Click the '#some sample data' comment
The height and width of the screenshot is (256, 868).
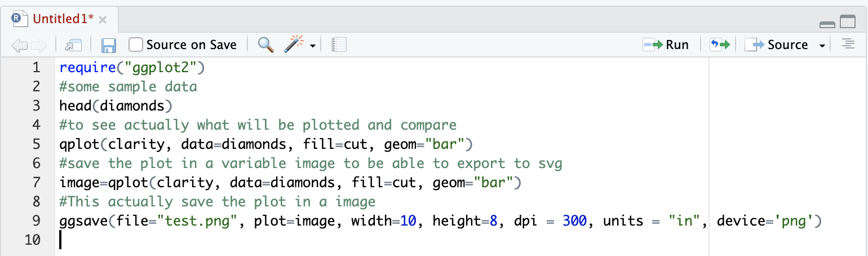pos(128,87)
